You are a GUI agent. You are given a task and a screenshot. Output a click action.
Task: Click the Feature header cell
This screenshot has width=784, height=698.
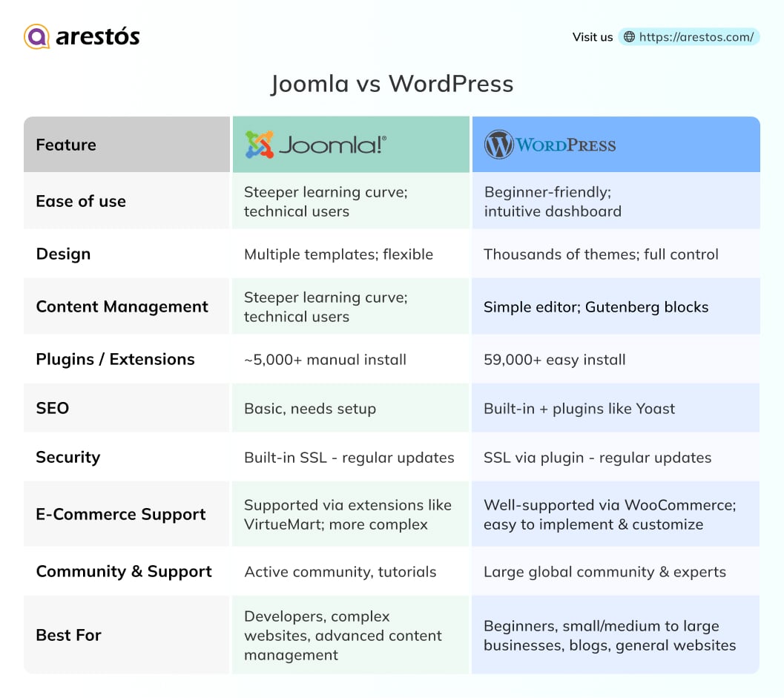(x=66, y=145)
